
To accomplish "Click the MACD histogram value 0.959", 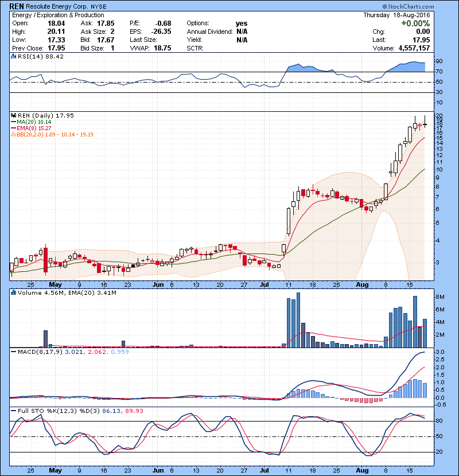I will coord(120,352).
